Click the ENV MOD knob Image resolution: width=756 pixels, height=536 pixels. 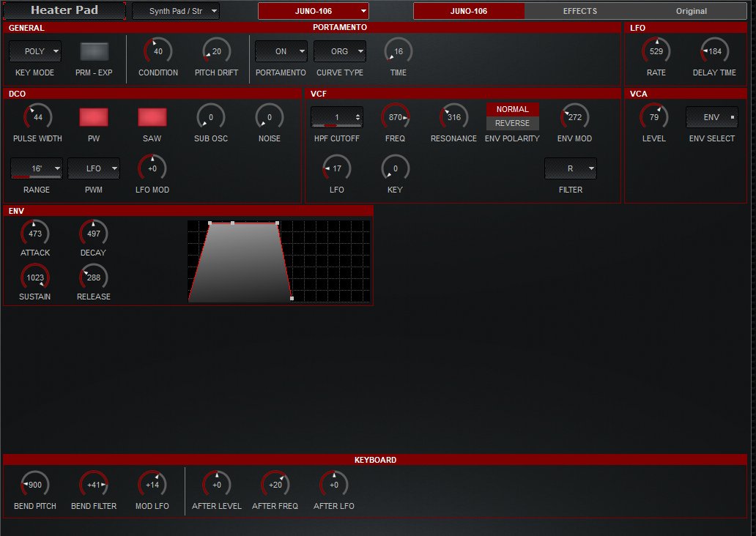pyautogui.click(x=575, y=117)
